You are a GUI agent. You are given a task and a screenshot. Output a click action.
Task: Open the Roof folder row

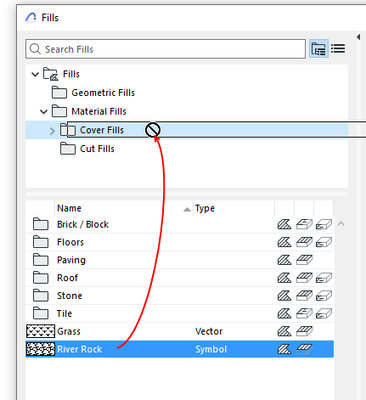179,278
